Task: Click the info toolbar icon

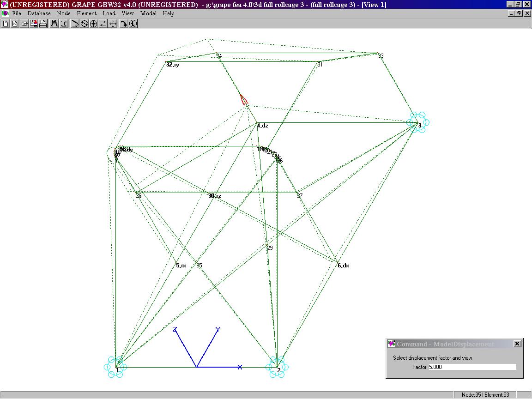Action: tap(133, 24)
